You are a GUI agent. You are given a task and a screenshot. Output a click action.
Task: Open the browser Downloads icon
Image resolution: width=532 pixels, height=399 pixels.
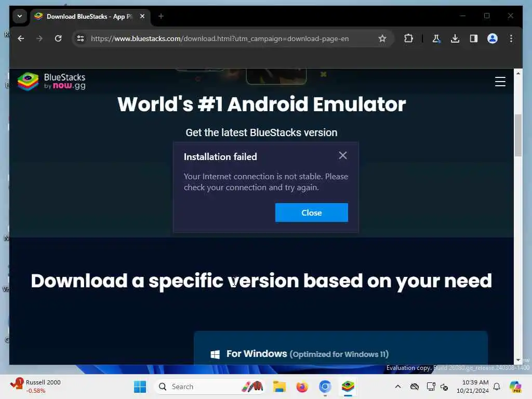(x=455, y=38)
